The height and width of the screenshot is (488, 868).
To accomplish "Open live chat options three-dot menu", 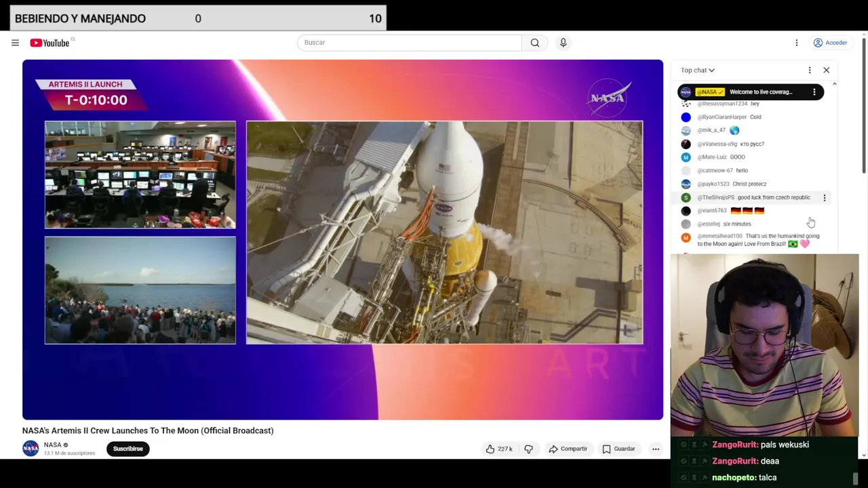I will pyautogui.click(x=810, y=70).
